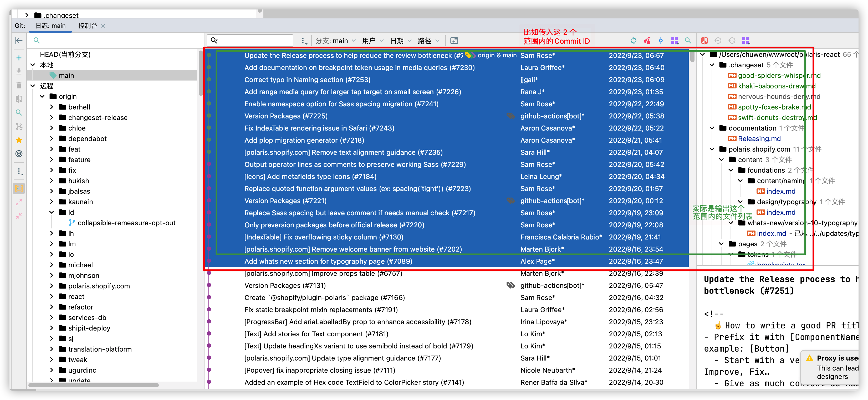This screenshot has height=400, width=868.
Task: Click the commit search input field
Action: (249, 40)
